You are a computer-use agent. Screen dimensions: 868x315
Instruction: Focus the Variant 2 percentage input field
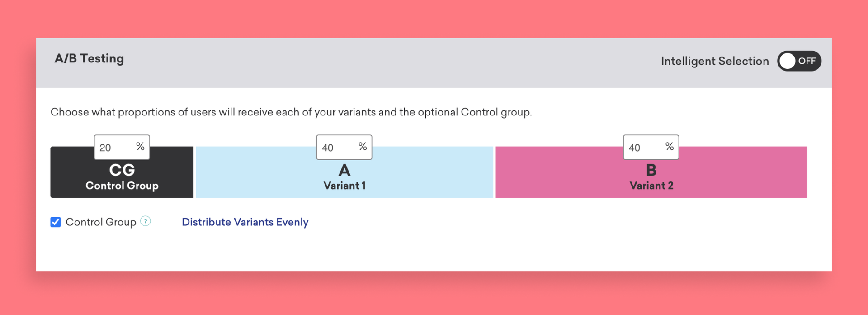point(643,148)
